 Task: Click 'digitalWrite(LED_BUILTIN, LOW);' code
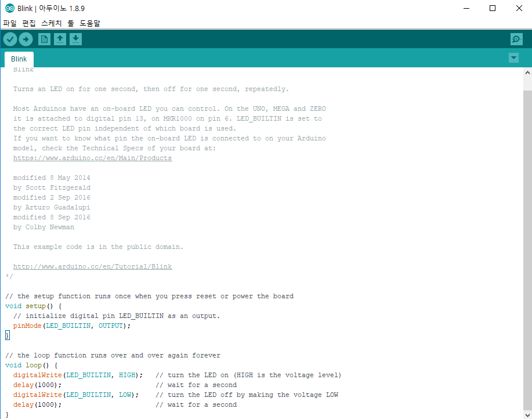76,395
